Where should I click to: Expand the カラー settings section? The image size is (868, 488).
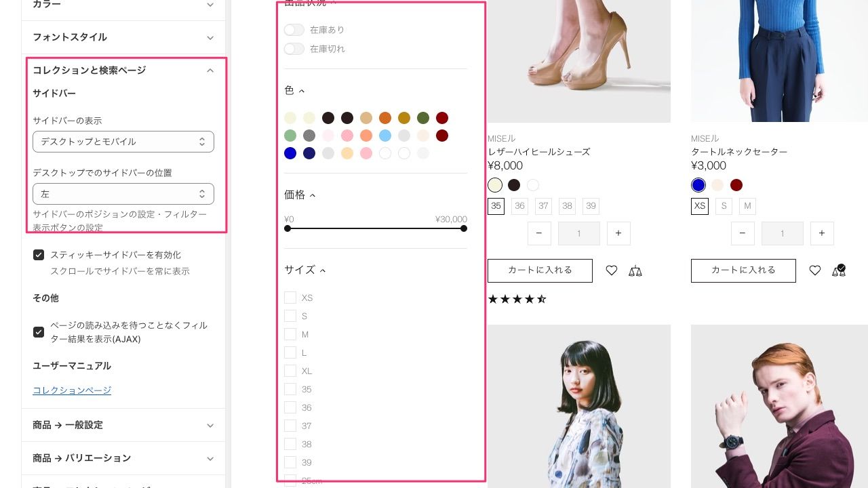click(x=123, y=5)
